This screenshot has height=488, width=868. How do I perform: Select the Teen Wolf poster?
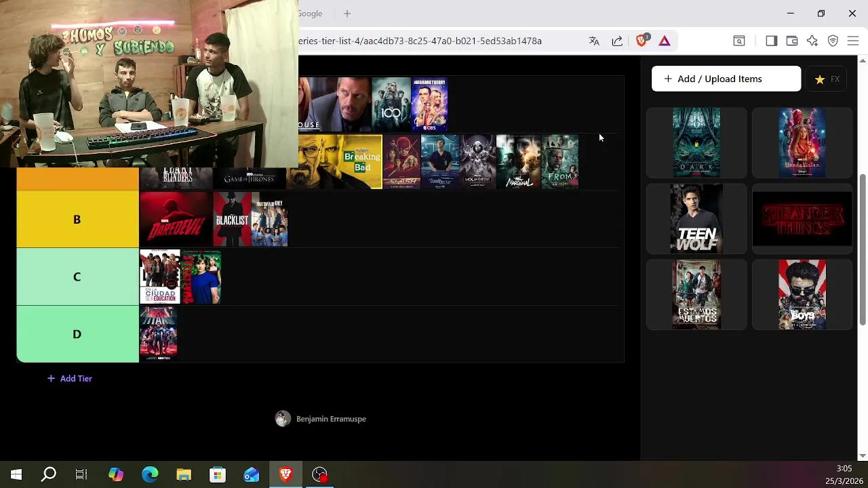696,218
